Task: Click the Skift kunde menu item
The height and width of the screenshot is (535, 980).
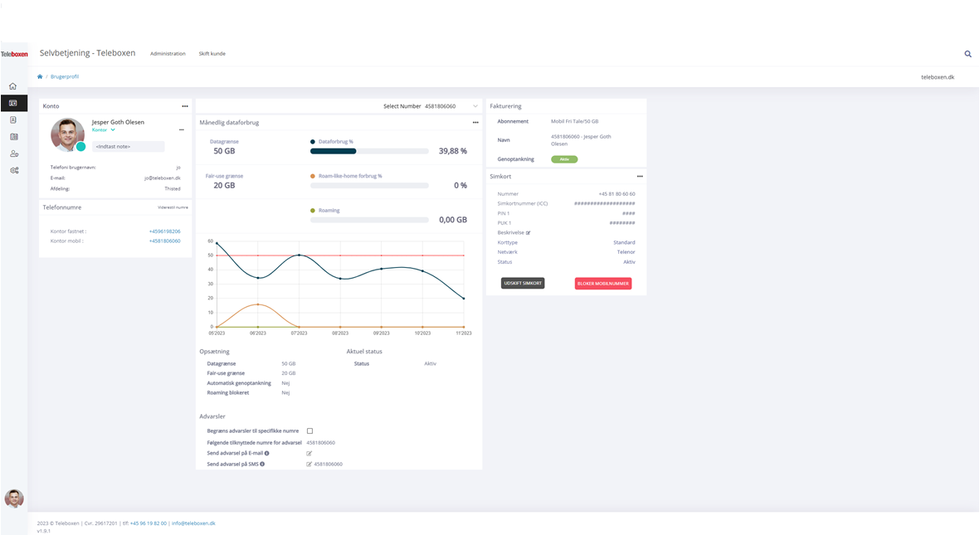Action: [x=212, y=54]
